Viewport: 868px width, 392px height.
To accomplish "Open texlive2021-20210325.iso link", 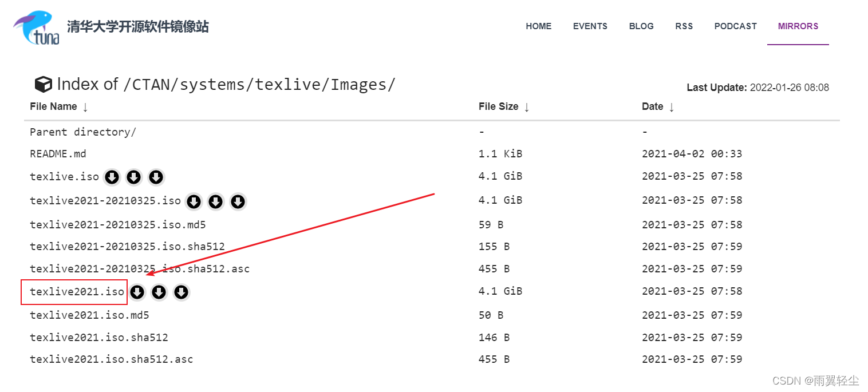I will (105, 201).
